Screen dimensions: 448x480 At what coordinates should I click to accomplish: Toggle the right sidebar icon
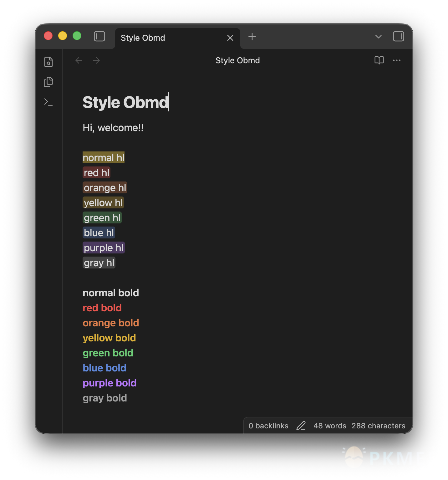[x=398, y=36]
